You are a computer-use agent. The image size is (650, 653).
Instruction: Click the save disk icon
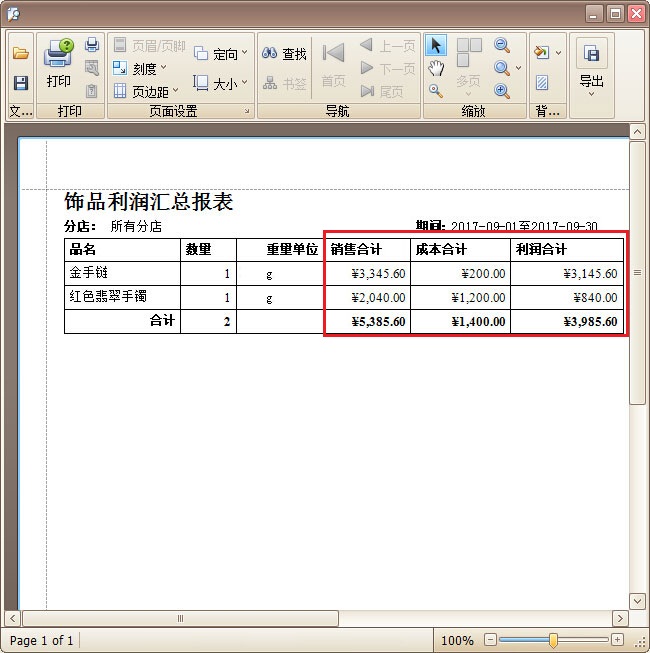tap(20, 83)
